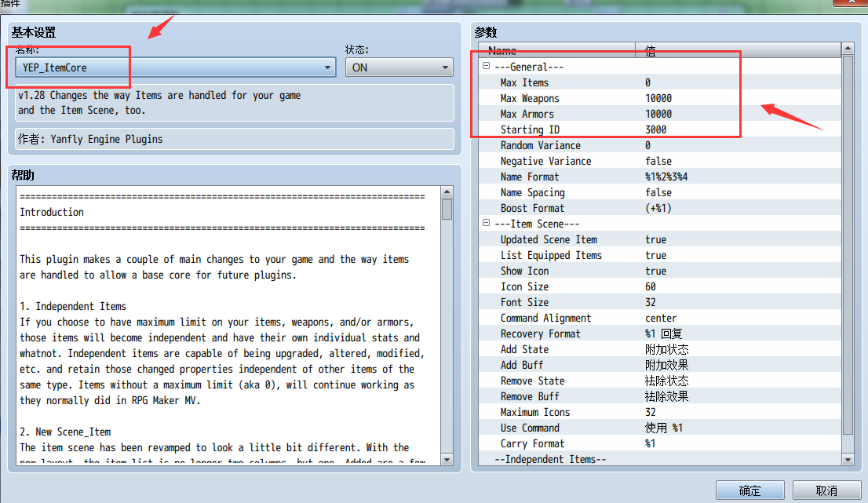Click the help text scrollbar down arrow
This screenshot has width=868, height=503.
pyautogui.click(x=447, y=459)
